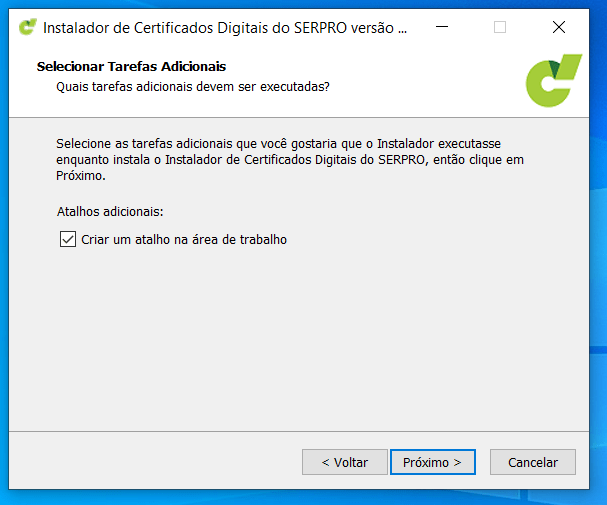
Task: Click the instruction paragraph starting with 'Selecione as tarefas'
Action: 290,159
